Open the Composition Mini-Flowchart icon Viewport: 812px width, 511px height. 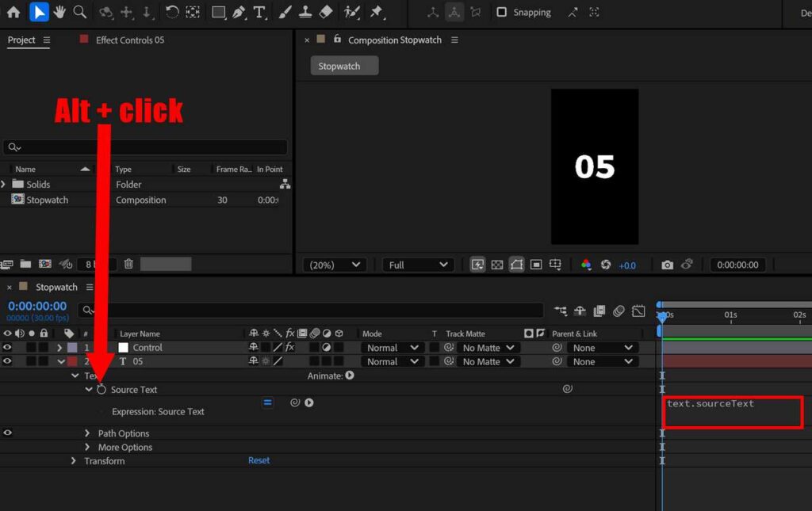coord(561,311)
